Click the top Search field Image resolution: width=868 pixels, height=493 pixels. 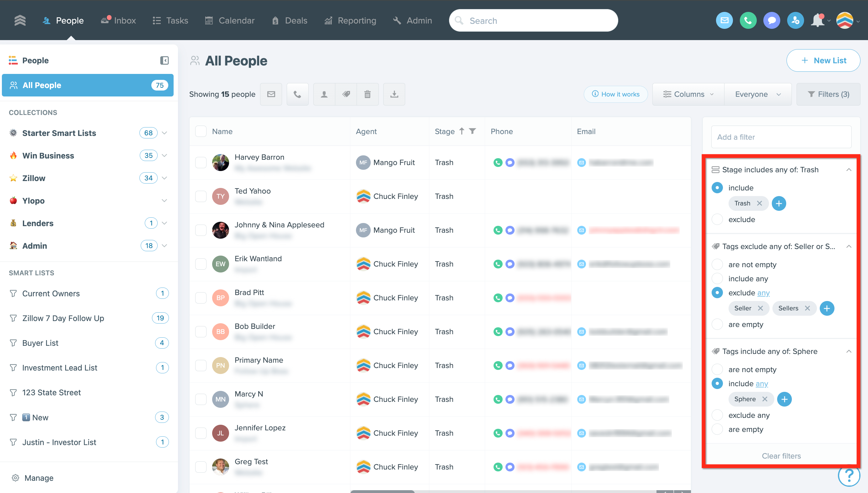click(x=533, y=21)
